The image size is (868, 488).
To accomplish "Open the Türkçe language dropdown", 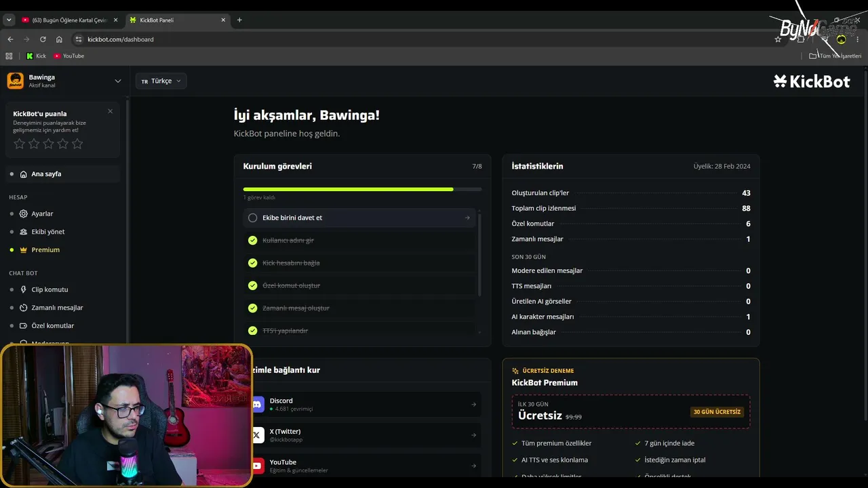I will click(x=161, y=81).
